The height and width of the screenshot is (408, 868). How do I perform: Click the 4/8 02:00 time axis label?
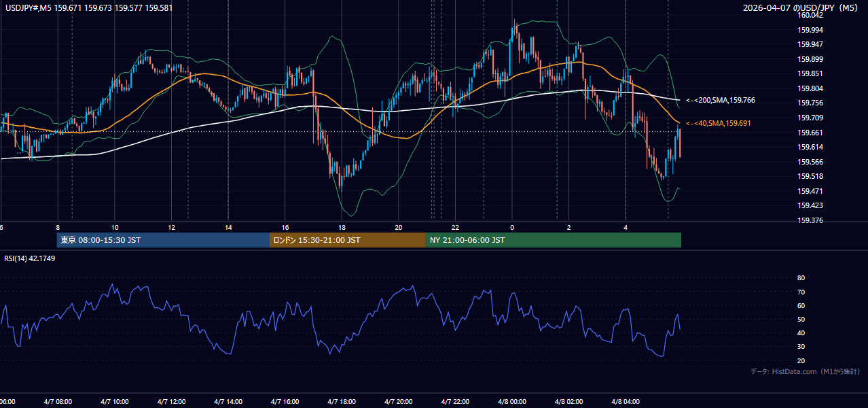[x=569, y=402]
